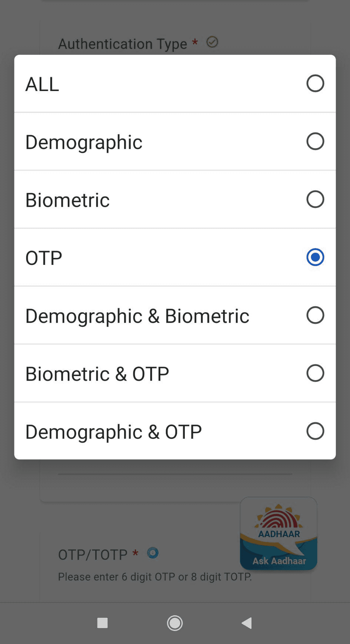Open the Ask Aadhaar chatbot icon
The height and width of the screenshot is (644, 350).
click(x=279, y=533)
